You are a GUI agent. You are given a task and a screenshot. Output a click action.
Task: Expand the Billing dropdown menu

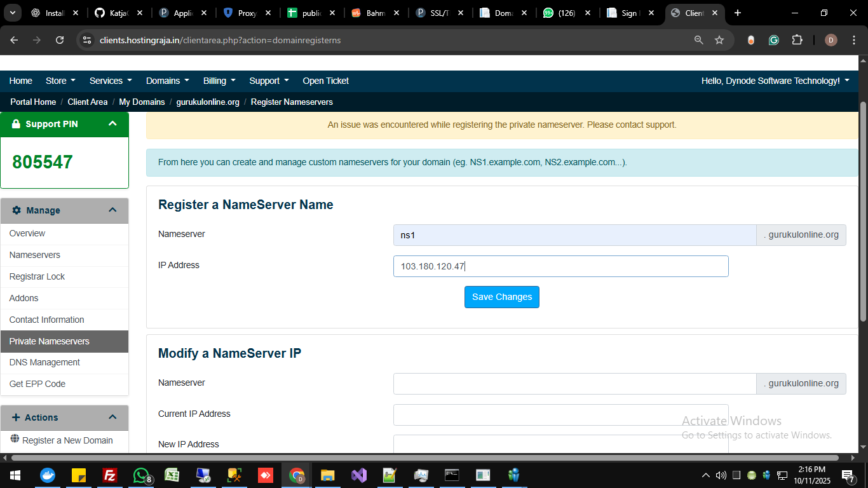(219, 81)
